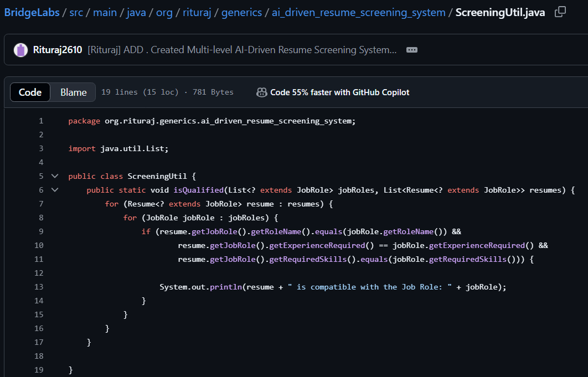Click the '19 lines (15 loc) · 781 Bytes' text
The width and height of the screenshot is (588, 377).
(167, 92)
